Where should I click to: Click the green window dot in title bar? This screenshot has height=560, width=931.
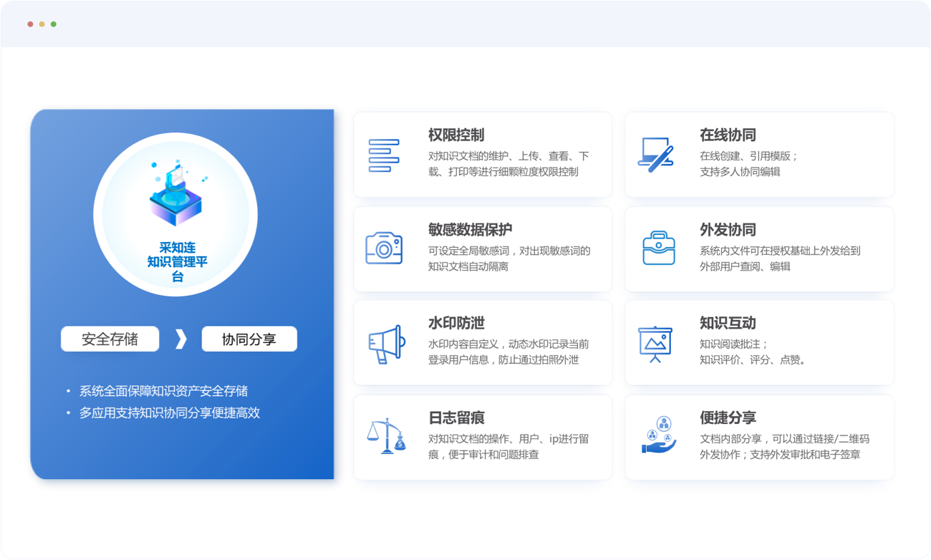(x=54, y=24)
